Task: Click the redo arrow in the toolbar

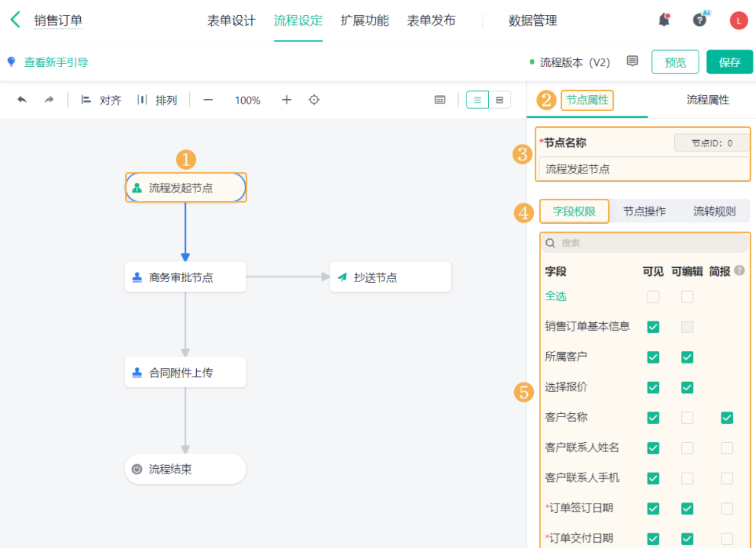Action: click(x=49, y=100)
